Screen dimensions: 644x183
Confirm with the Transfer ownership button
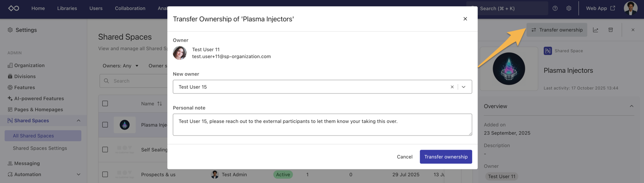point(446,157)
